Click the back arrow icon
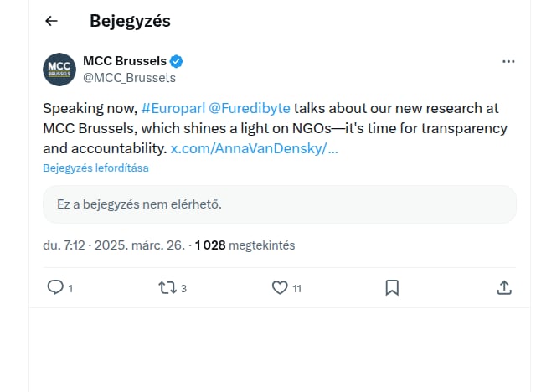Image resolution: width=536 pixels, height=392 pixels. (52, 21)
